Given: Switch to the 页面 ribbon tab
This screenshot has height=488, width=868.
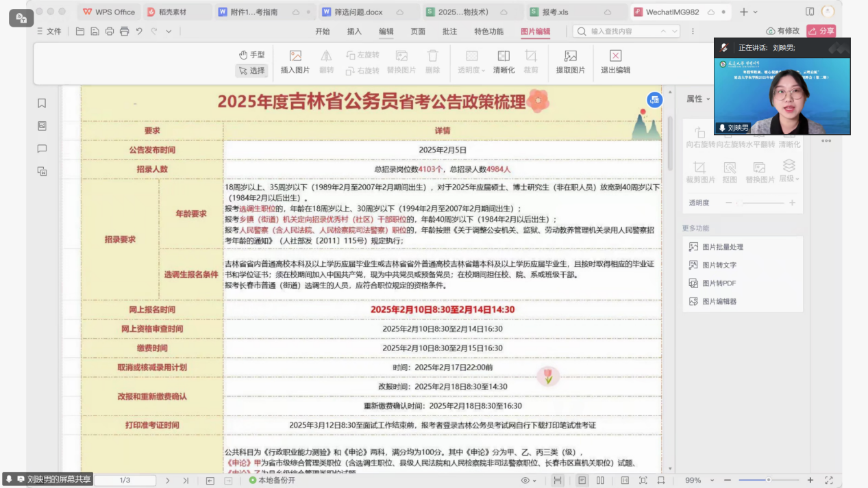Looking at the screenshot, I should [x=418, y=31].
